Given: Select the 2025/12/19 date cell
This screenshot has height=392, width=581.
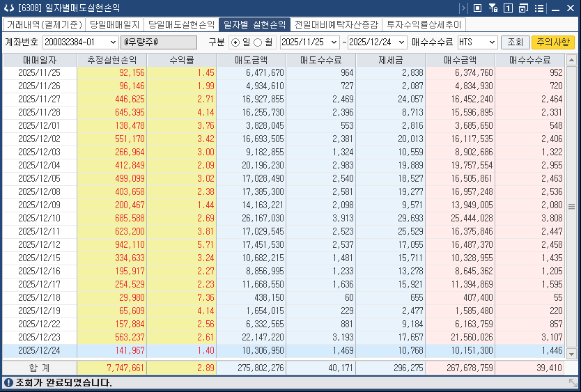Looking at the screenshot, I should coord(39,311).
